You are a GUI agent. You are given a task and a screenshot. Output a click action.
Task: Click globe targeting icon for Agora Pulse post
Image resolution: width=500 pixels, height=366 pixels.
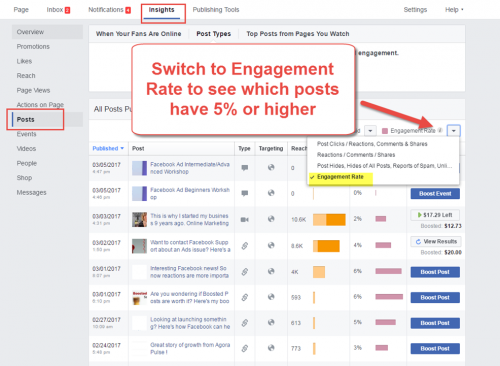[271, 348]
